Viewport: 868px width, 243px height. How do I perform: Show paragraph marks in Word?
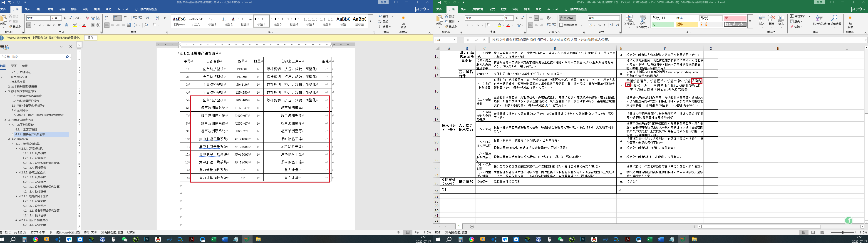(x=165, y=18)
